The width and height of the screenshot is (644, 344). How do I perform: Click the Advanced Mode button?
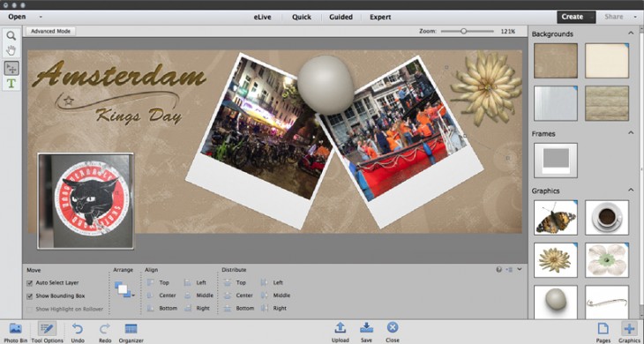pos(50,31)
